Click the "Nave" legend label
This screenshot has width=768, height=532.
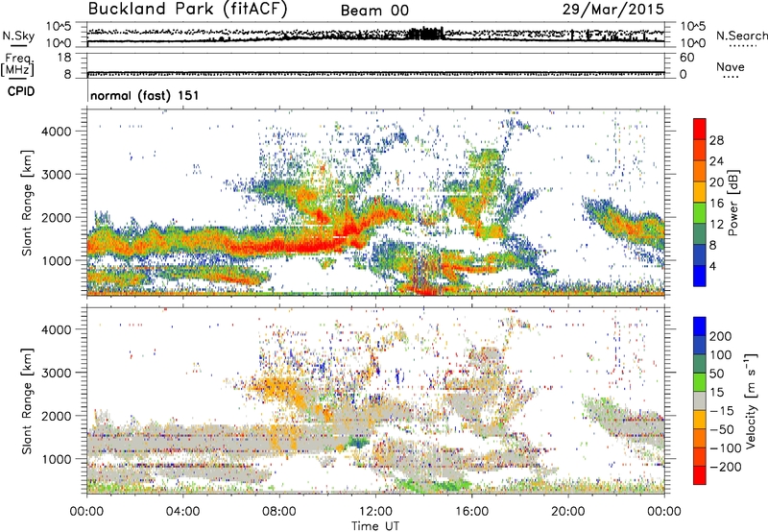pos(731,66)
